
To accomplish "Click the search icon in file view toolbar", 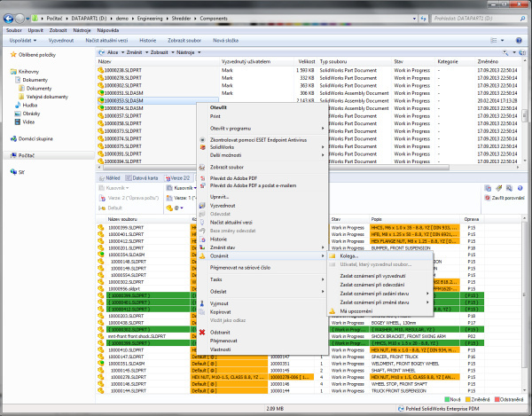I will point(505,52).
